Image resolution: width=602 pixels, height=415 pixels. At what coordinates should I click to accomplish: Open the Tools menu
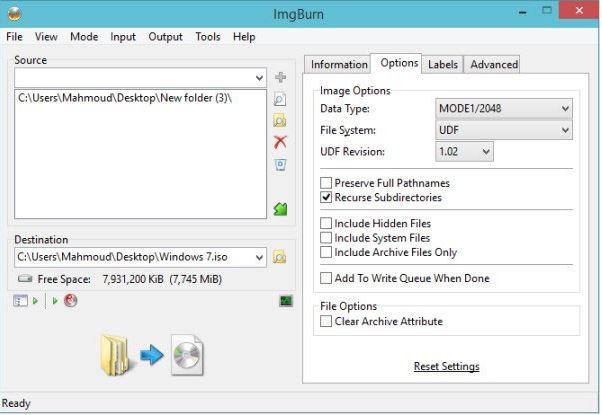coord(208,37)
